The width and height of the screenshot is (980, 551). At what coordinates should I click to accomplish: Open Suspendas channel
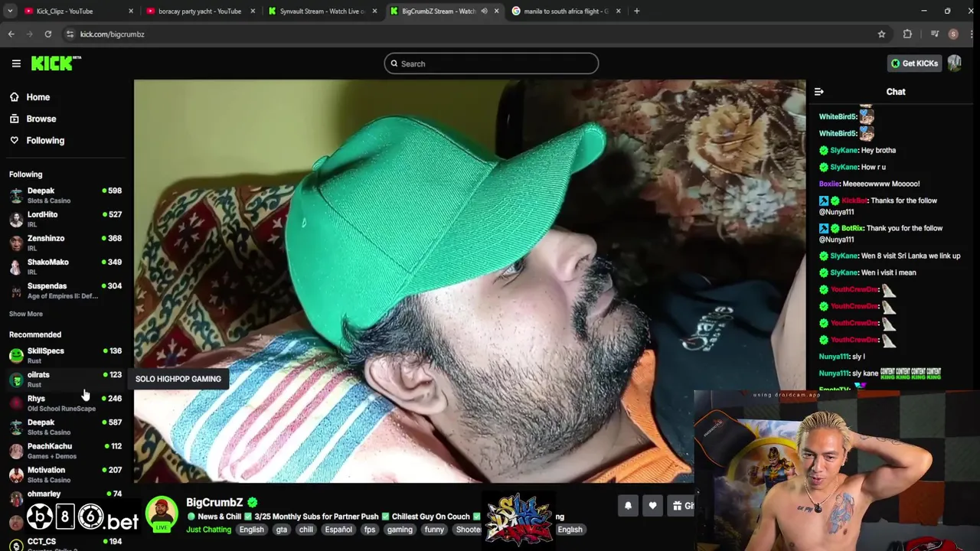[x=65, y=290]
